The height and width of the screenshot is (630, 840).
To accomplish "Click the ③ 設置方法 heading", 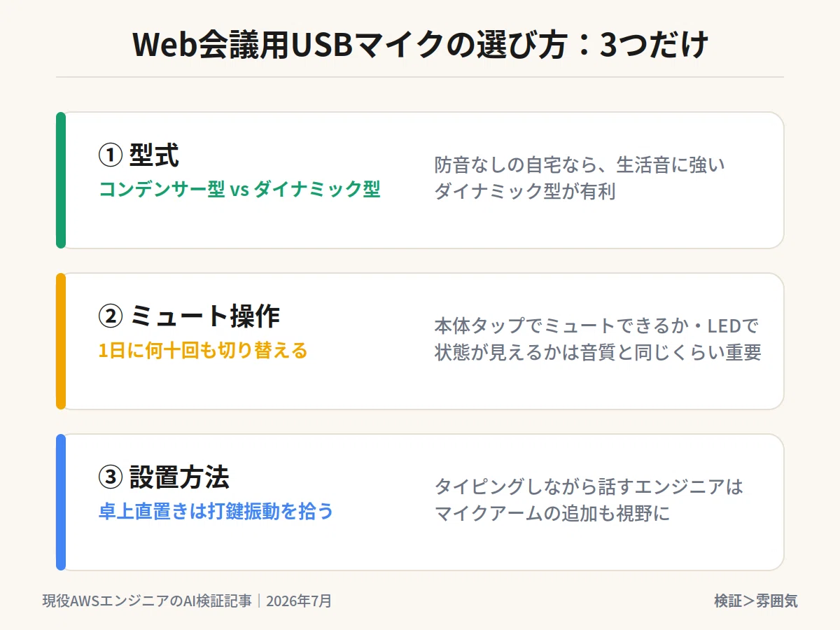I will tap(164, 477).
